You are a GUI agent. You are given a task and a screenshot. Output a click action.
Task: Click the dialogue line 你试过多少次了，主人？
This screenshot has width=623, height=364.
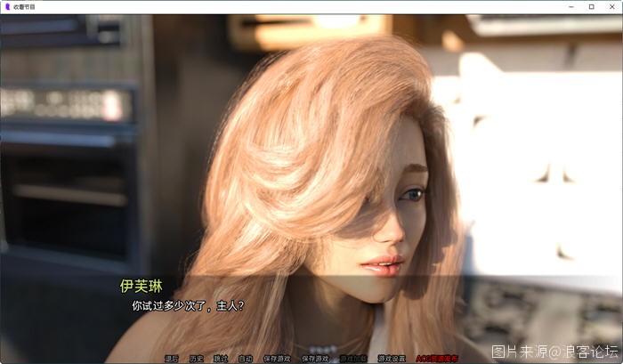(187, 305)
